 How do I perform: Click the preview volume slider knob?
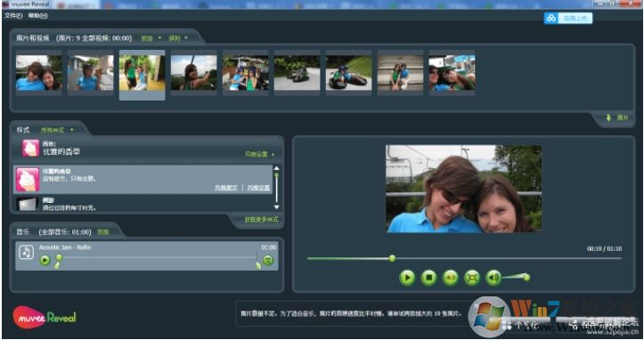(x=526, y=278)
